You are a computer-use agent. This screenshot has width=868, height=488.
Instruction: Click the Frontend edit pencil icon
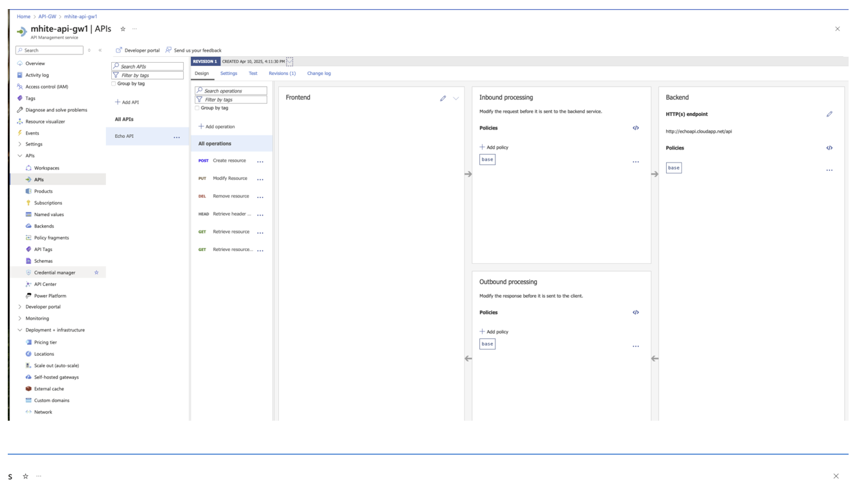pos(443,98)
